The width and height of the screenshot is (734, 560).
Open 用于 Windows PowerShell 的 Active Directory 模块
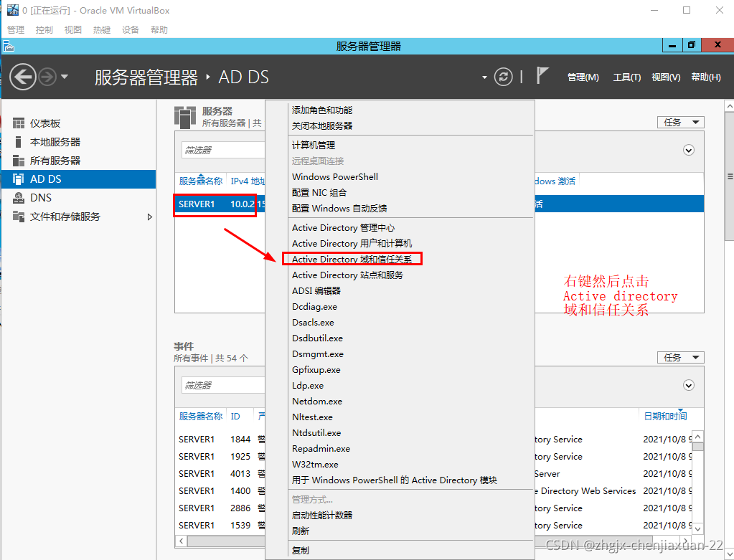[394, 480]
